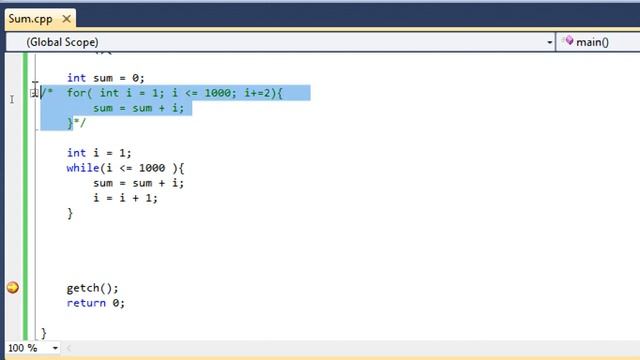Click the line 'int sum = 0;'
The height and width of the screenshot is (360, 640).
click(106, 78)
